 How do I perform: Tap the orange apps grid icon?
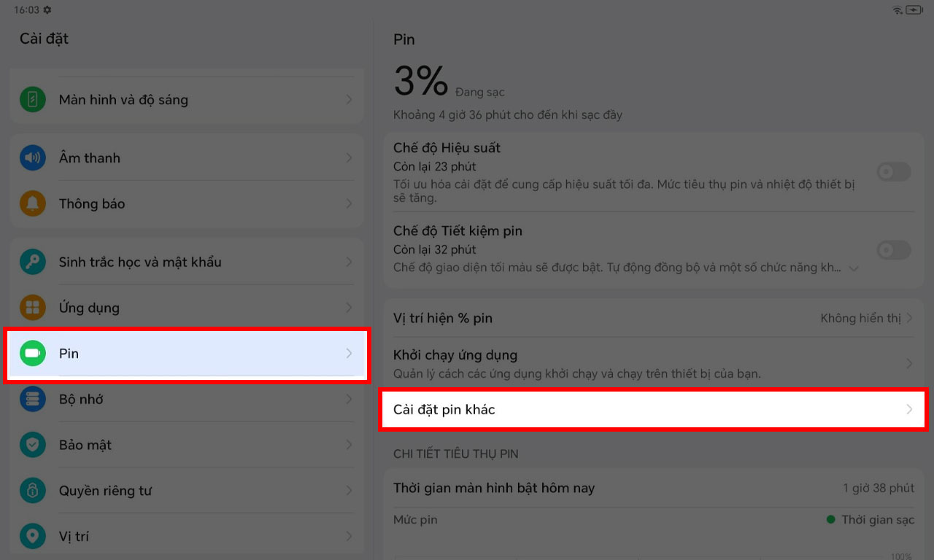(33, 308)
